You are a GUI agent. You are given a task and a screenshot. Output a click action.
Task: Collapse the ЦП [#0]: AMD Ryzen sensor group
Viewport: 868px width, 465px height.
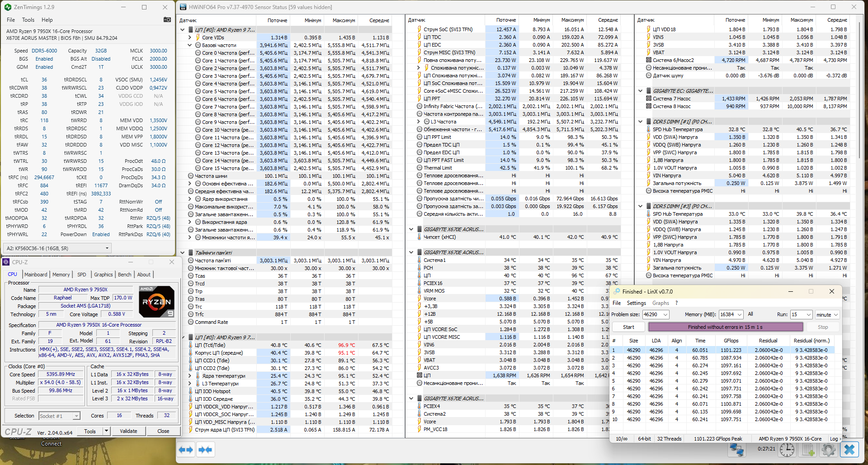coord(183,30)
